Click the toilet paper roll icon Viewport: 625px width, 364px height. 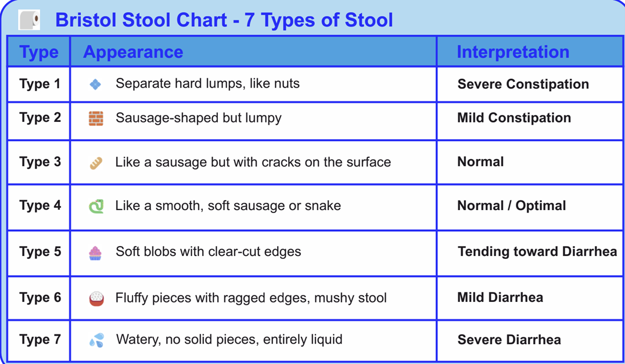pos(29,20)
